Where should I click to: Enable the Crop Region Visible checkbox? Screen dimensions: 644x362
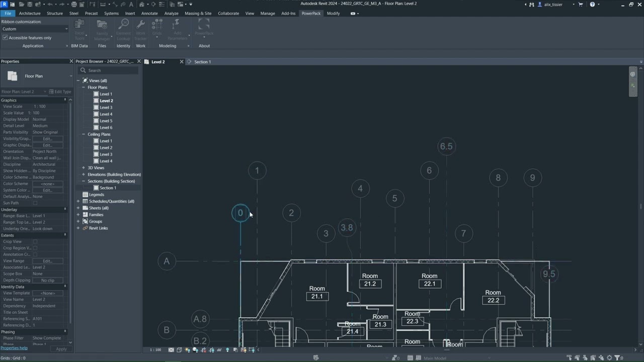pos(35,248)
